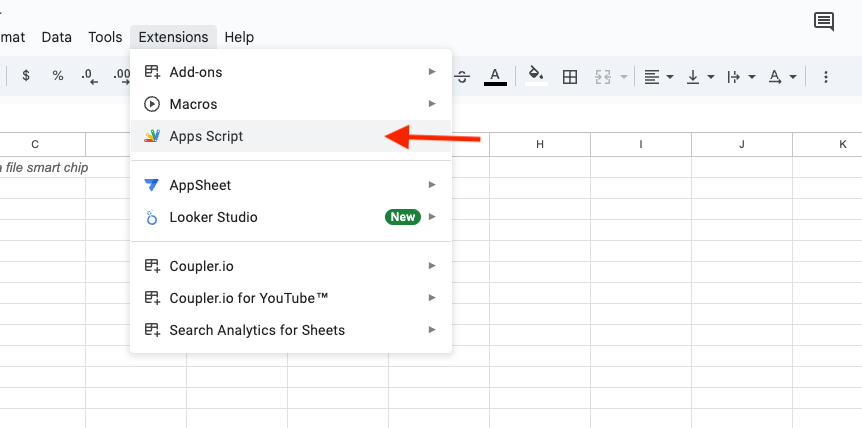Open Search Analytics for Sheets submenu
The width and height of the screenshot is (862, 428).
point(291,330)
